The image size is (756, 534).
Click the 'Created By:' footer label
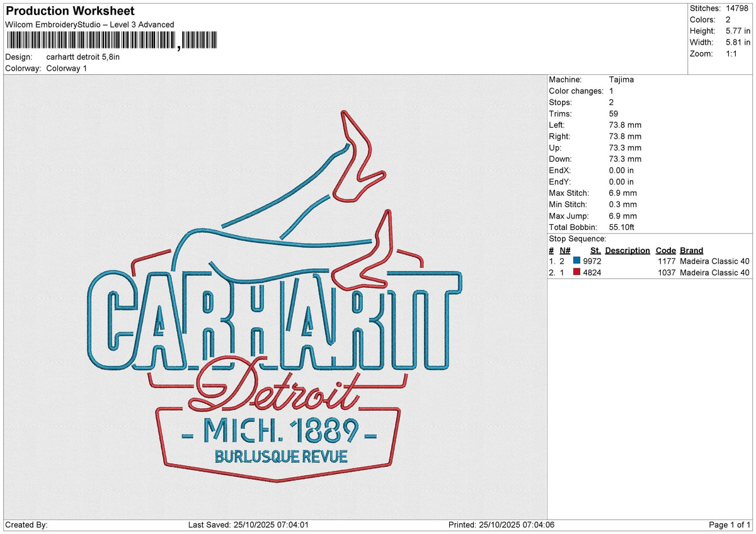click(x=26, y=525)
